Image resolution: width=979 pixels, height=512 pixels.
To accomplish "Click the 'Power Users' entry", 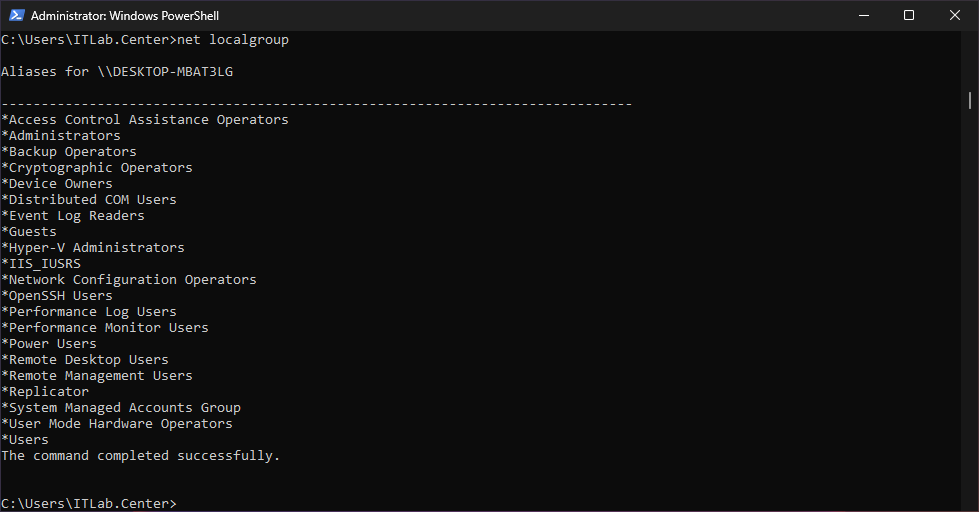I will click(x=50, y=344).
